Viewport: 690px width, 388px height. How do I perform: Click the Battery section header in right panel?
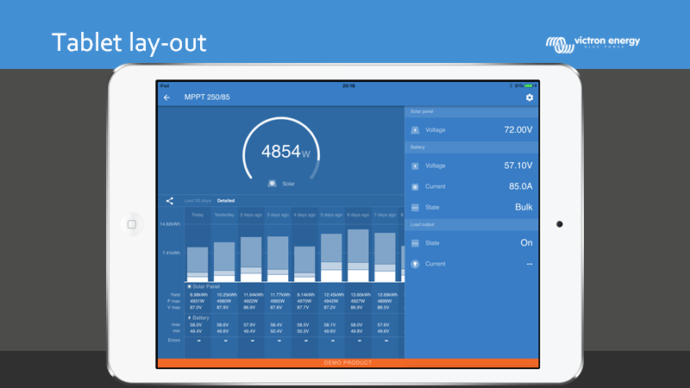click(471, 147)
